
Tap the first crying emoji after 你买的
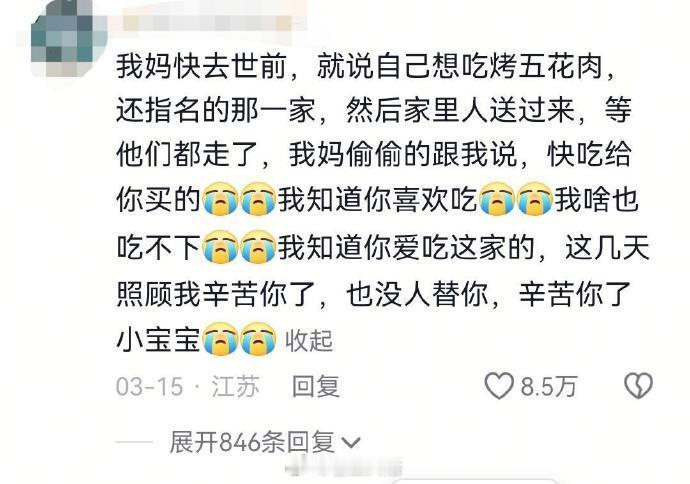pos(220,198)
